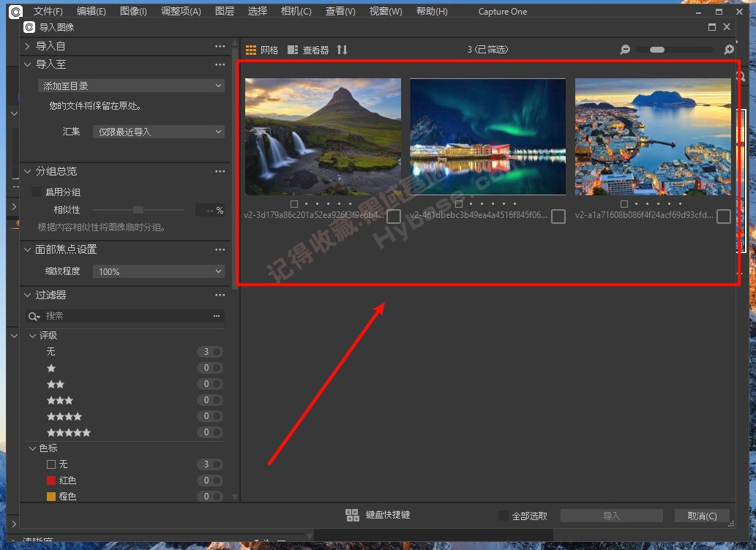Open the 导入自 options menu (three dots)

click(220, 46)
